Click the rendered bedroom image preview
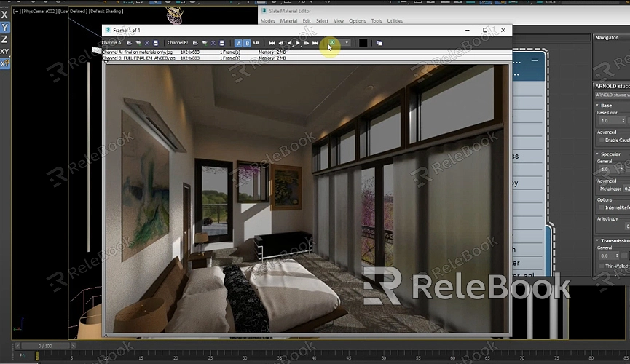Screen dimensions: 630x364 click(307, 199)
